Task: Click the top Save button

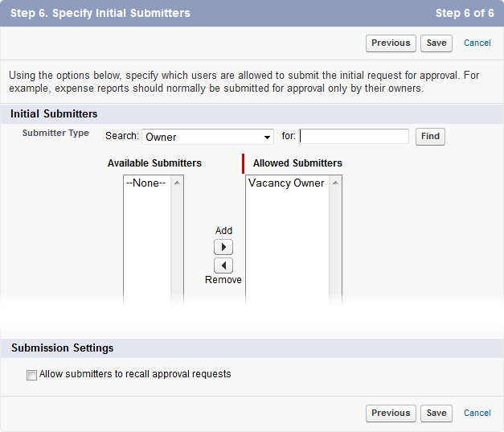Action: coord(436,43)
